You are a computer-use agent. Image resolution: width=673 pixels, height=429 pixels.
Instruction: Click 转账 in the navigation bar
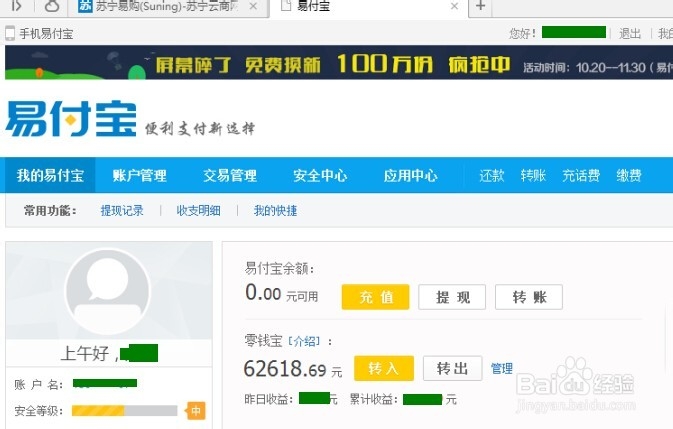pyautogui.click(x=533, y=175)
